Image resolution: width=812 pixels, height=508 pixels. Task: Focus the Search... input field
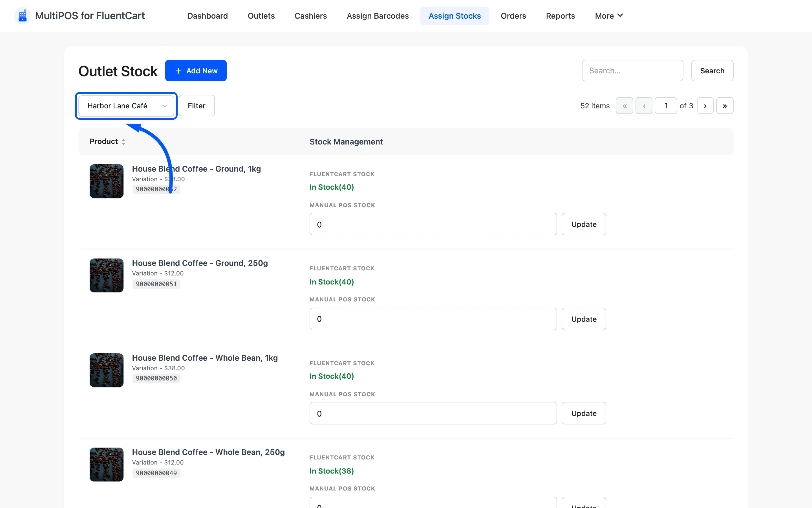pos(632,71)
